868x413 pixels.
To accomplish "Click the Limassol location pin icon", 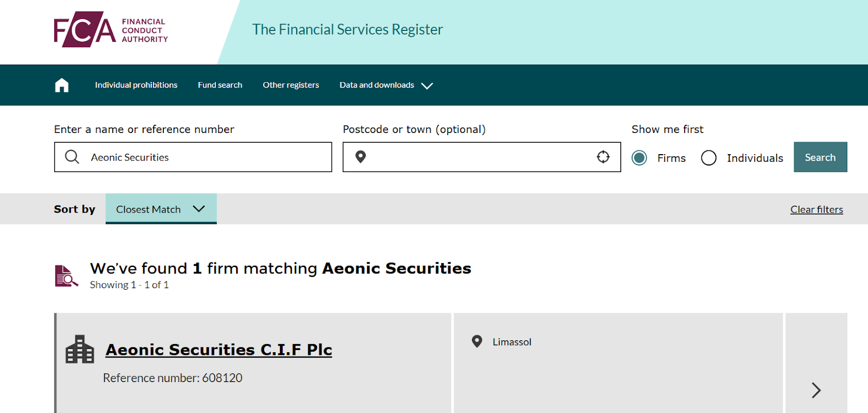I will pyautogui.click(x=477, y=341).
